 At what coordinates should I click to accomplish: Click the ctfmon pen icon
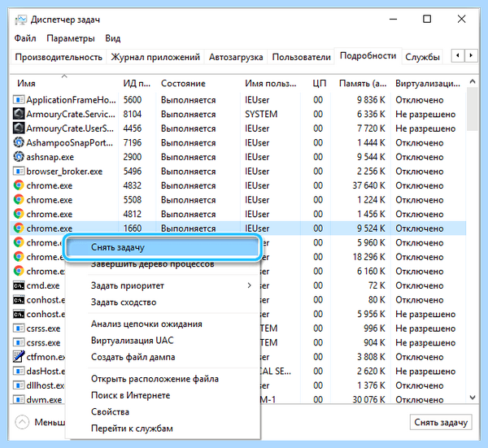coord(19,357)
